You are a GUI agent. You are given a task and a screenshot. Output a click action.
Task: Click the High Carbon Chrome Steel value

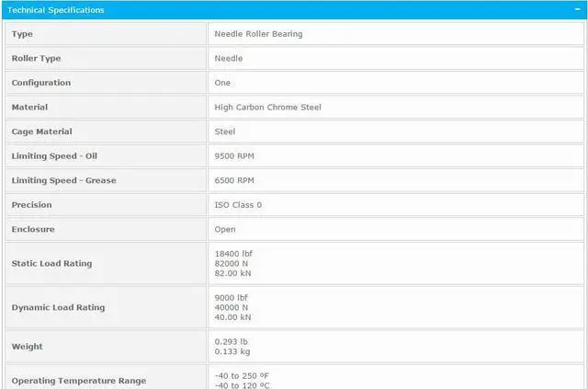(x=267, y=108)
